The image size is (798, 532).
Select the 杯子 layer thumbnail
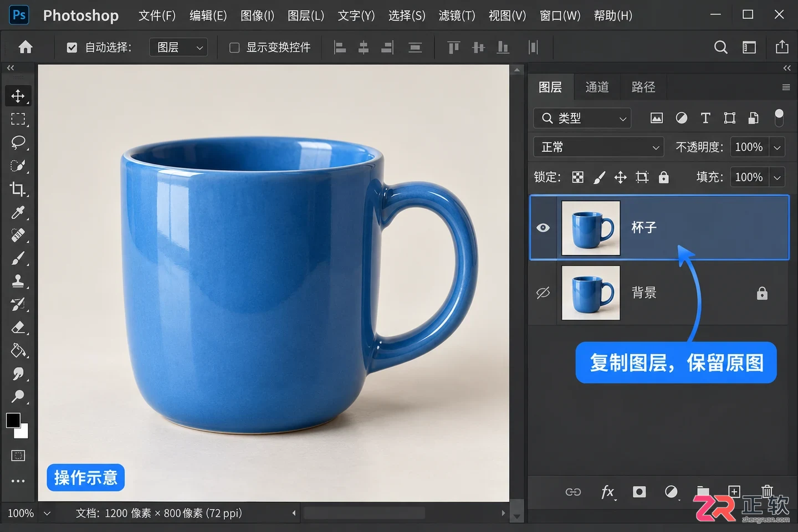coord(591,228)
